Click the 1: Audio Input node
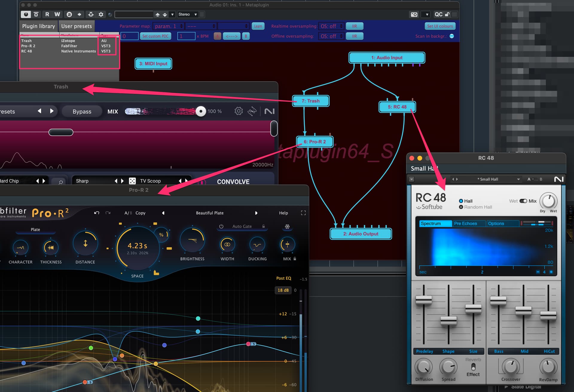The height and width of the screenshot is (392, 574). tap(387, 58)
